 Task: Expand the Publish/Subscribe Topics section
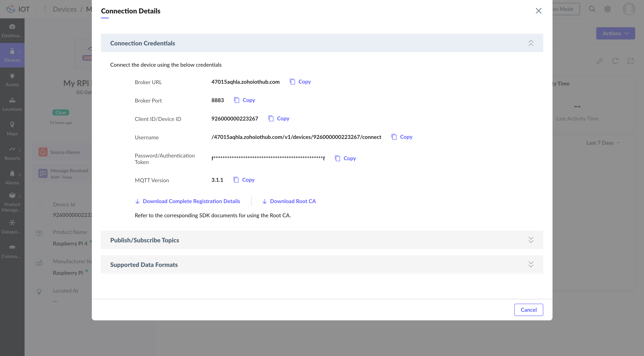click(531, 240)
